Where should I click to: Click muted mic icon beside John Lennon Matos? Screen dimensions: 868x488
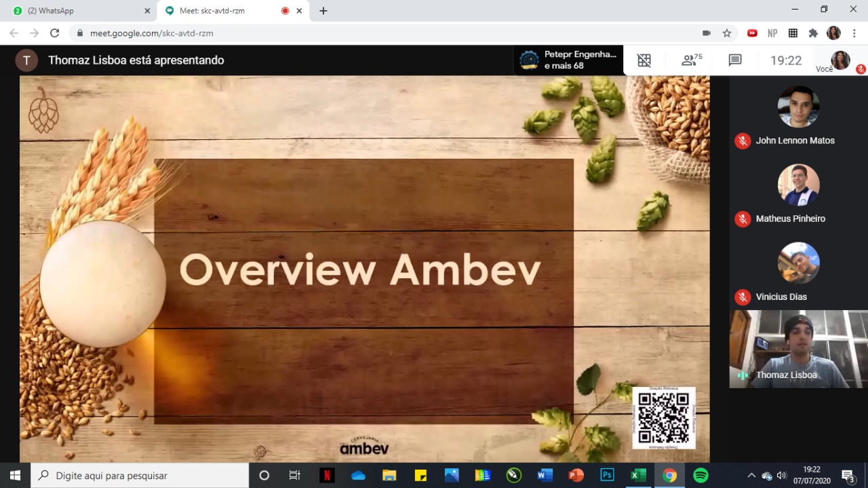[743, 140]
